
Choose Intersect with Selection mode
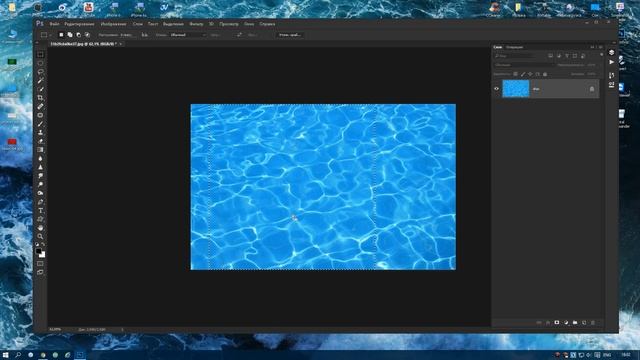87,35
